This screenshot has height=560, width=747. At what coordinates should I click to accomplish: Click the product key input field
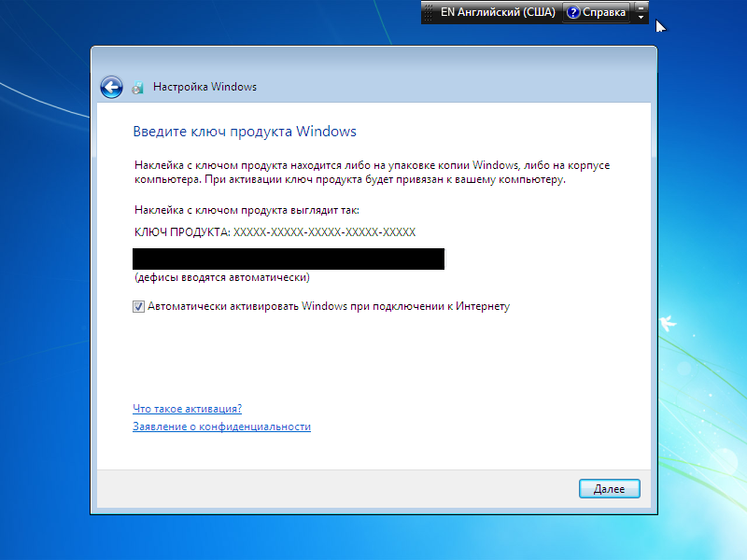pyautogui.click(x=289, y=259)
